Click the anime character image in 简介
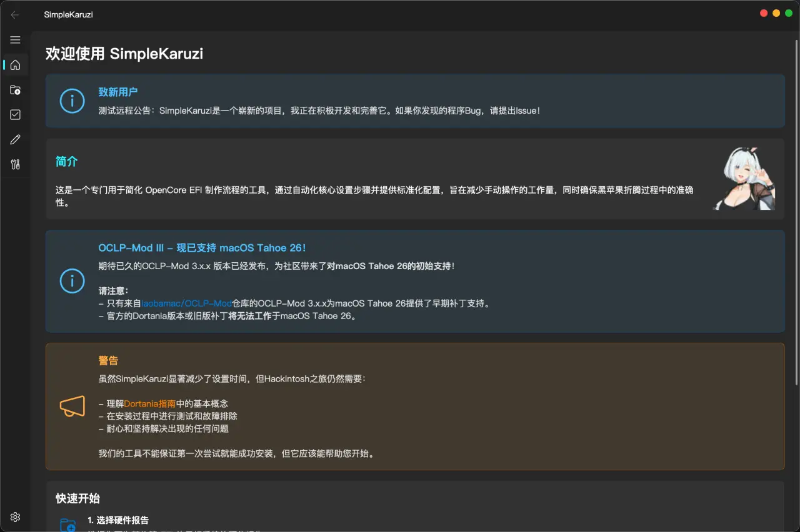The image size is (800, 532). (x=745, y=179)
